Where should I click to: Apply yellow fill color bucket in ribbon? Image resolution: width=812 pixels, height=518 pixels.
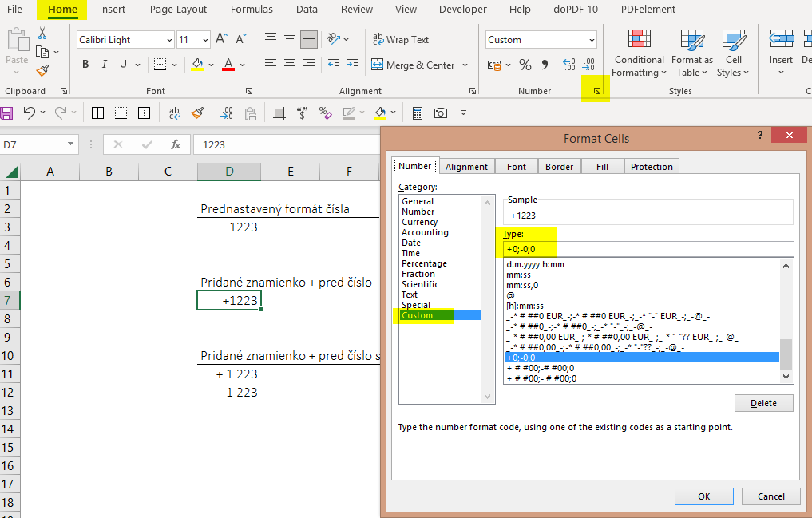click(197, 64)
